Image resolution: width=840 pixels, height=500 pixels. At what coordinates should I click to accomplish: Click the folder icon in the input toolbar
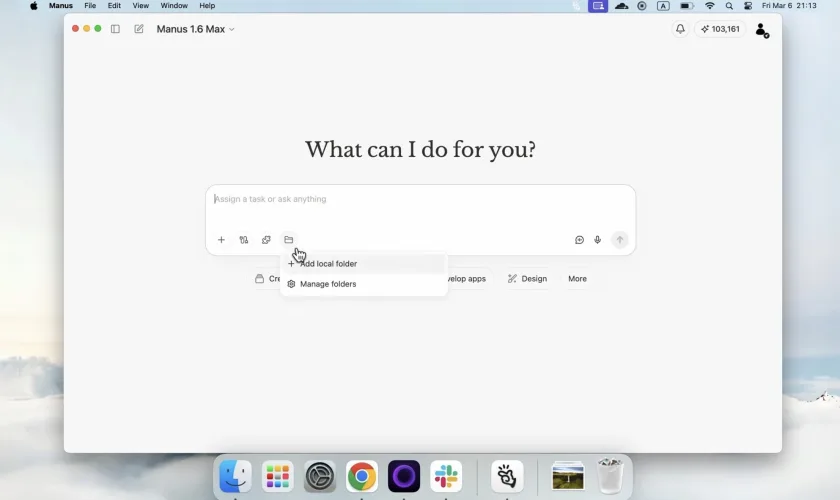pyautogui.click(x=288, y=240)
